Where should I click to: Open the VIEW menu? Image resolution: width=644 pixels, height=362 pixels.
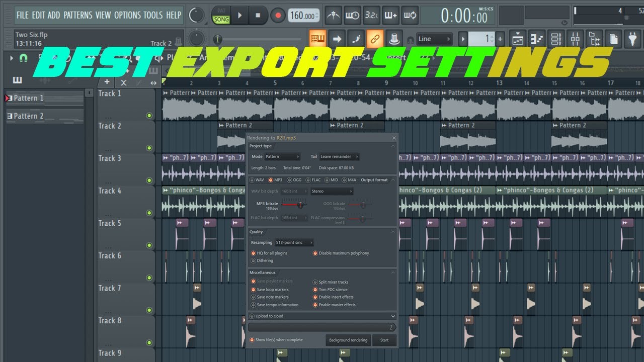point(103,15)
